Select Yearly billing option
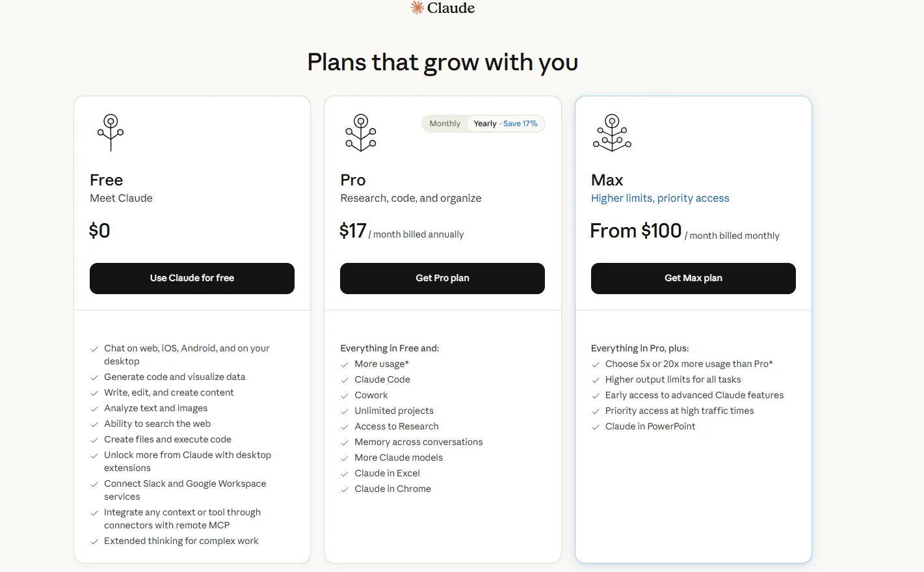The height and width of the screenshot is (572, 924). 485,124
